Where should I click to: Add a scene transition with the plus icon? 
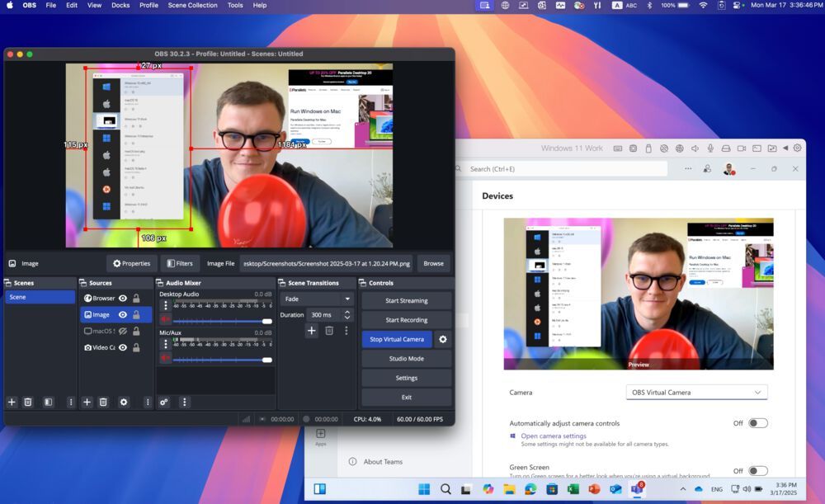(312, 330)
